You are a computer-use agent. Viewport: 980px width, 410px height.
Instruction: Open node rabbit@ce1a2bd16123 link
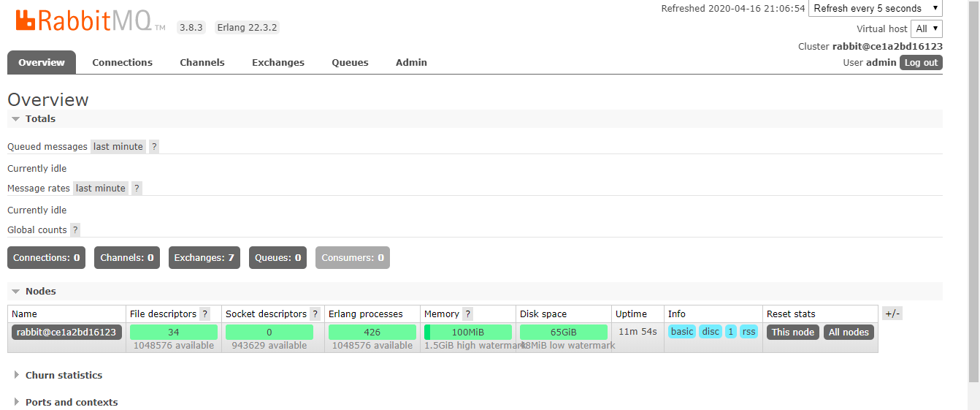coord(66,332)
